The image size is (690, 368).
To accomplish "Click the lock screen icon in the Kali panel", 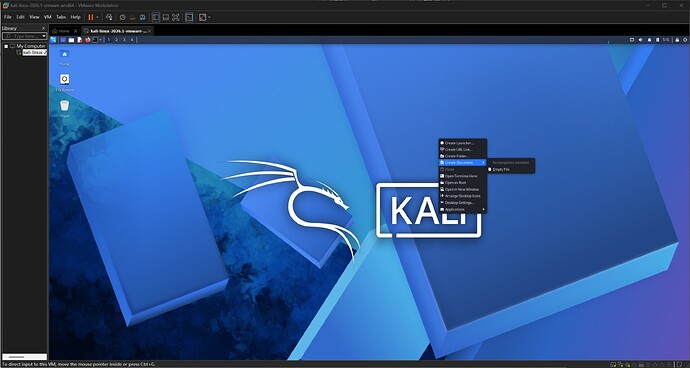I will (x=677, y=40).
